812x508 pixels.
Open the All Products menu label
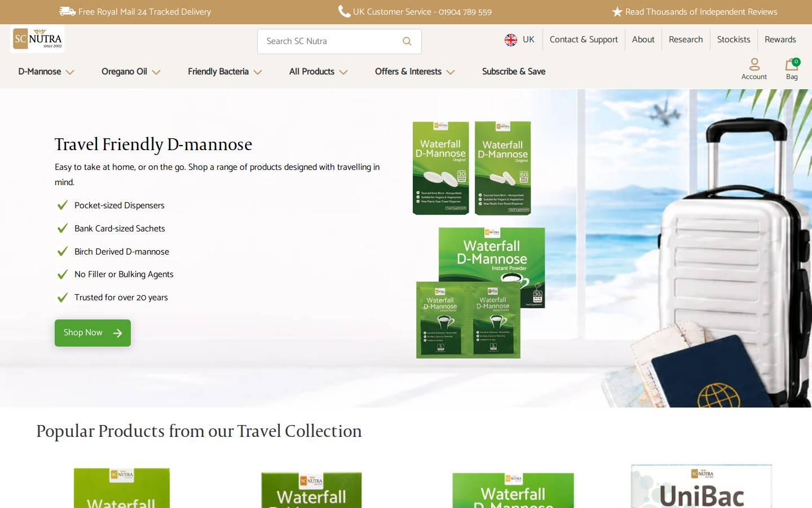click(x=312, y=72)
